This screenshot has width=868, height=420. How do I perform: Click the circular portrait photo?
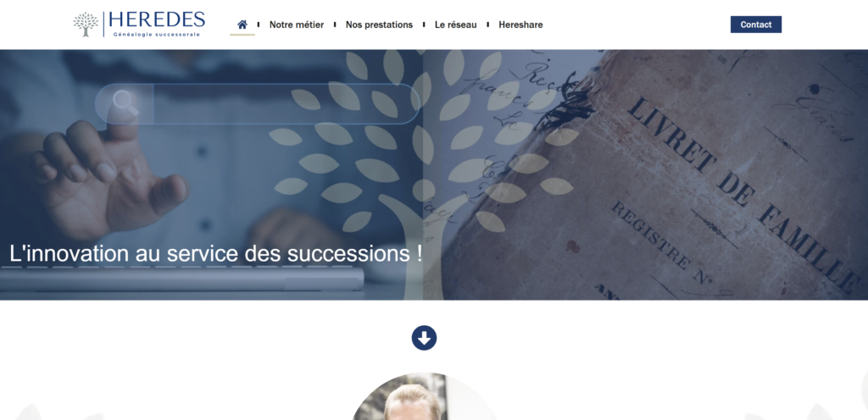(424, 395)
